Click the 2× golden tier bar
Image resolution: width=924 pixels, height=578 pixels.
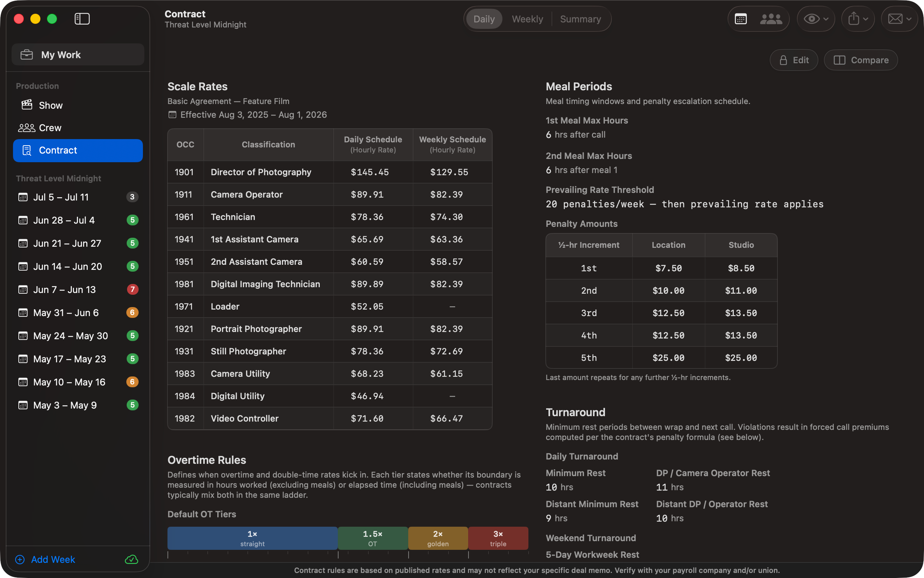point(438,538)
